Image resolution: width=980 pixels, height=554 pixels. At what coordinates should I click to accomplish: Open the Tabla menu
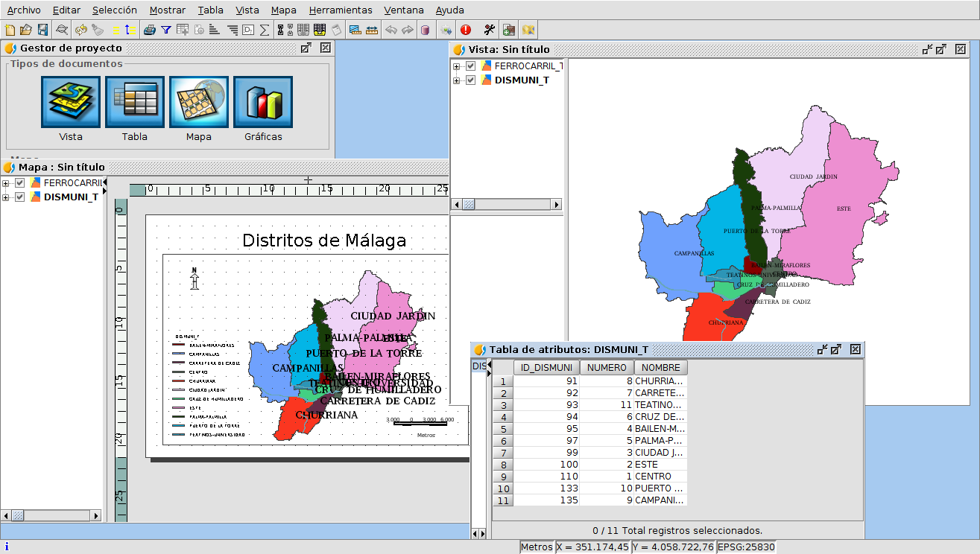[210, 10]
